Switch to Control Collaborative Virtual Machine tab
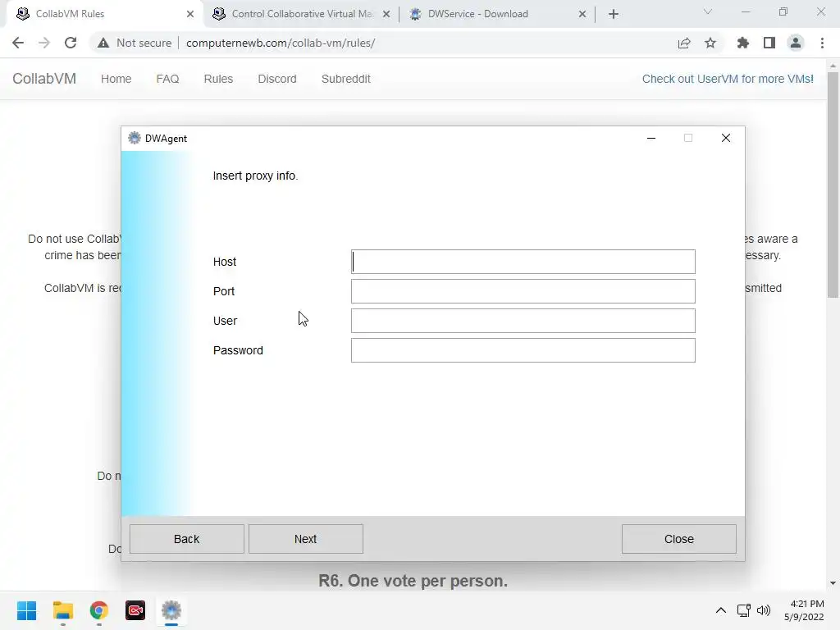840x630 pixels. click(302, 14)
